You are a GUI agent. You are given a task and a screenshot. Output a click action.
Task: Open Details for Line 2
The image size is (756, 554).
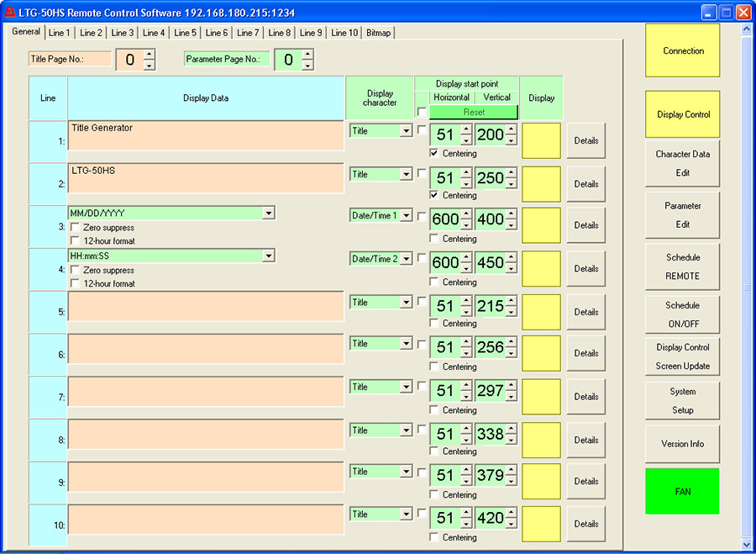point(585,184)
